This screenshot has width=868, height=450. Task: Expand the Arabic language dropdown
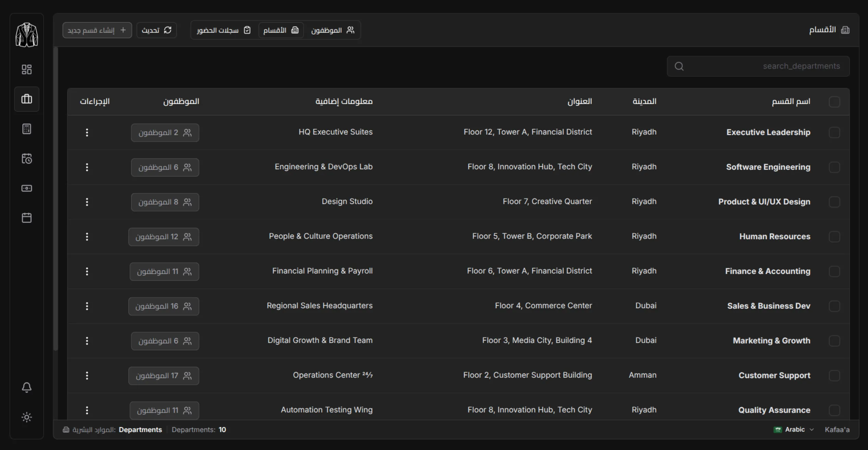[794, 429]
